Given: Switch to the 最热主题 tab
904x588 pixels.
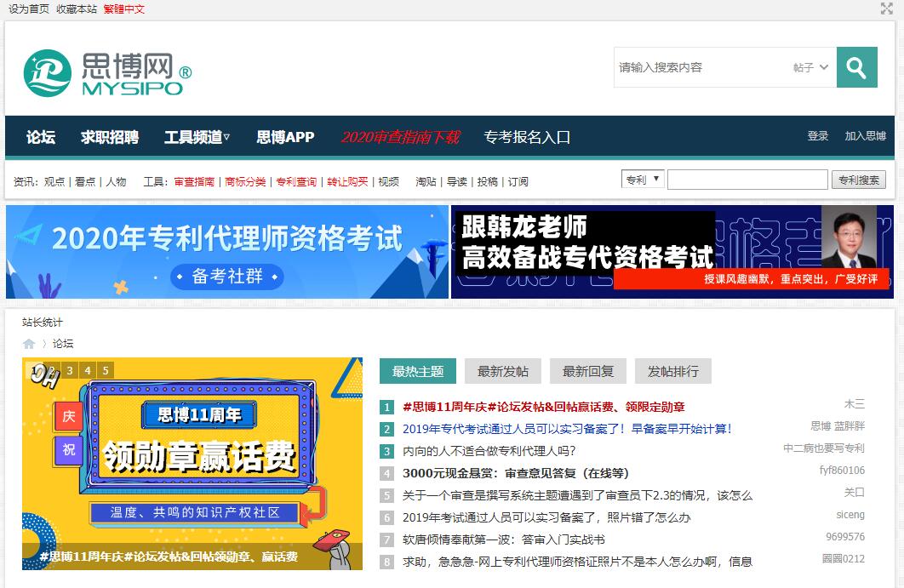Looking at the screenshot, I should [x=418, y=371].
